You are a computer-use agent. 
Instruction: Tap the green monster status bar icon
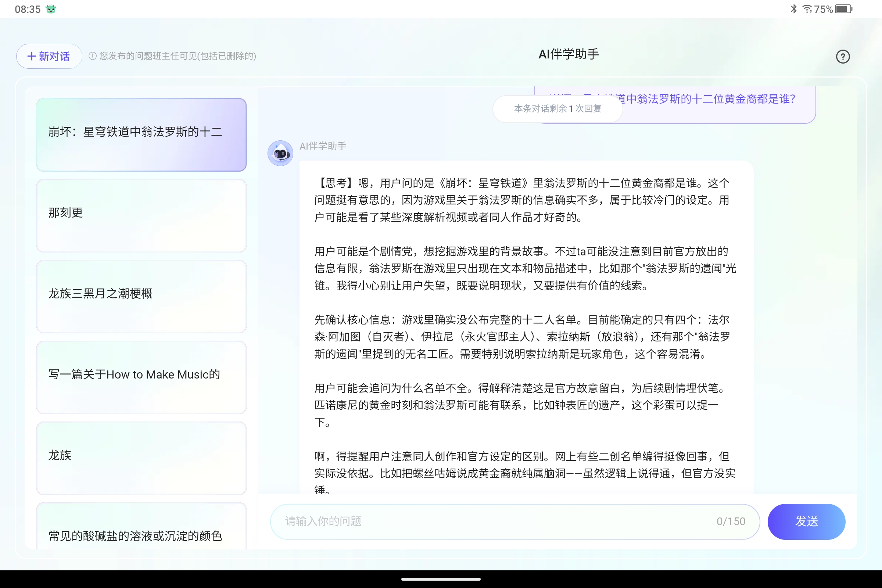coord(51,9)
